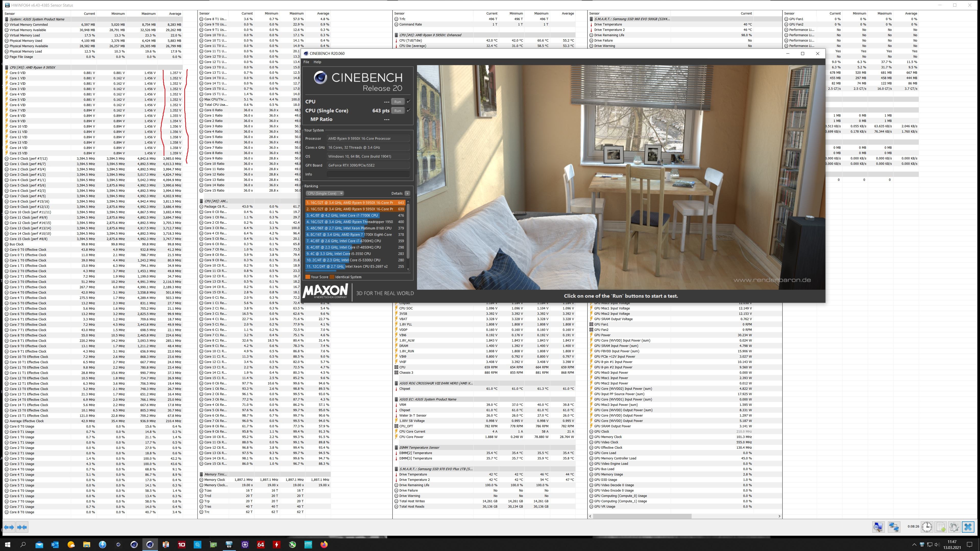Open taskbar search magnifier

[23, 545]
